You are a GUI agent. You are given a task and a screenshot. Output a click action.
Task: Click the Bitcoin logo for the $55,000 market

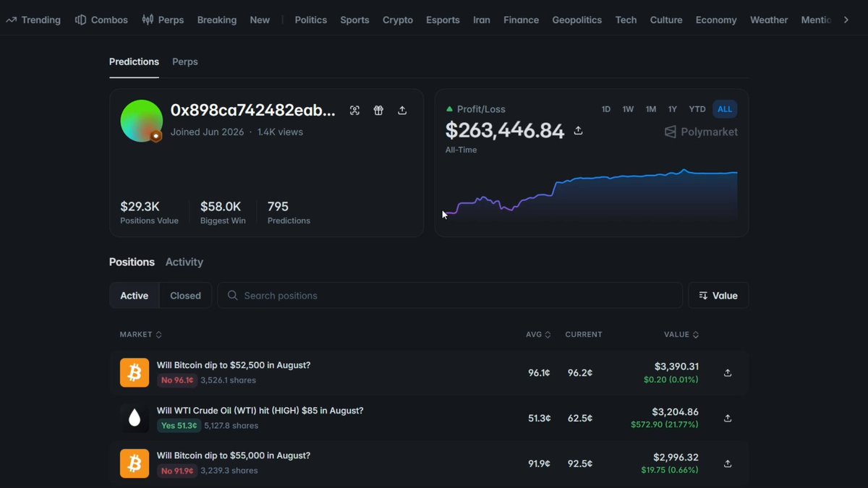point(135,463)
